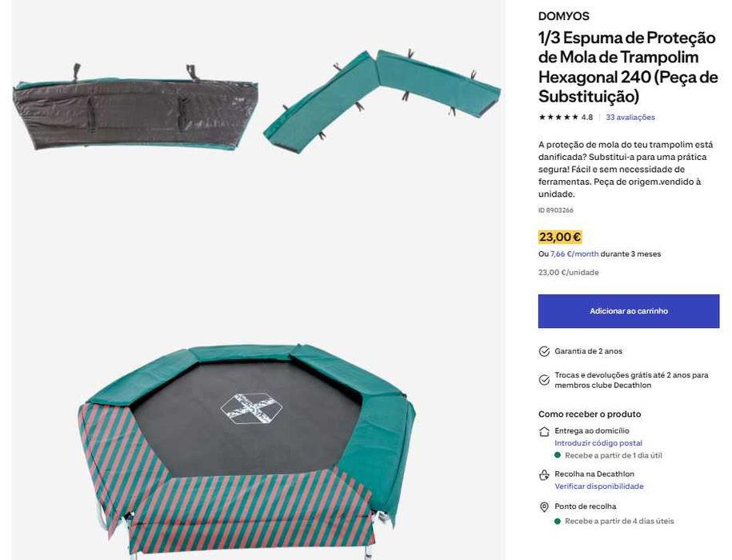View the black underside pad image
This screenshot has height=560, width=732.
click(135, 107)
